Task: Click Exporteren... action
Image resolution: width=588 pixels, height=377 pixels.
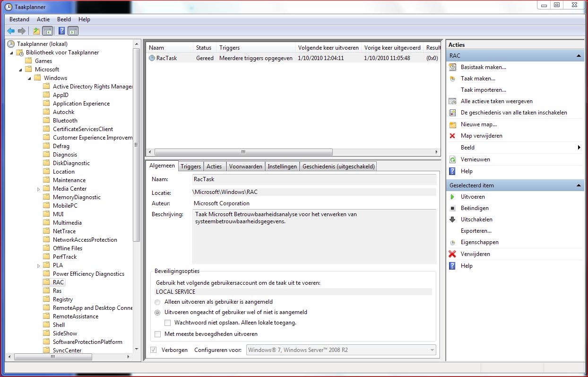Action: [x=476, y=231]
